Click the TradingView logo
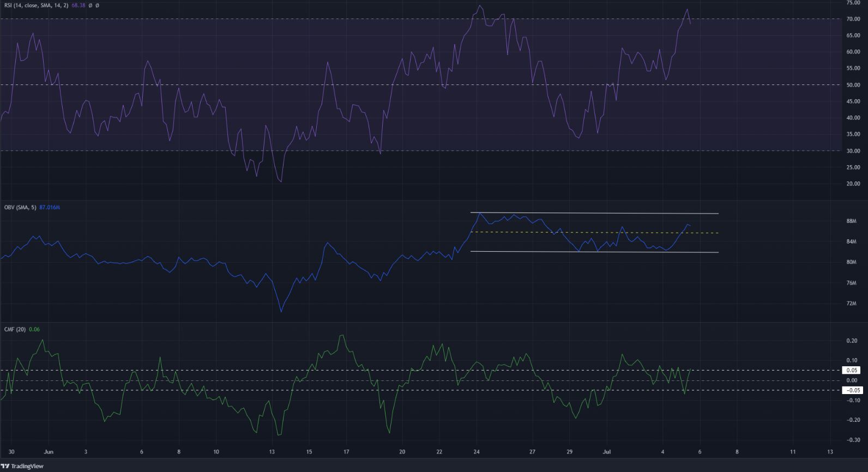Image resolution: width=868 pixels, height=472 pixels. tap(22, 466)
